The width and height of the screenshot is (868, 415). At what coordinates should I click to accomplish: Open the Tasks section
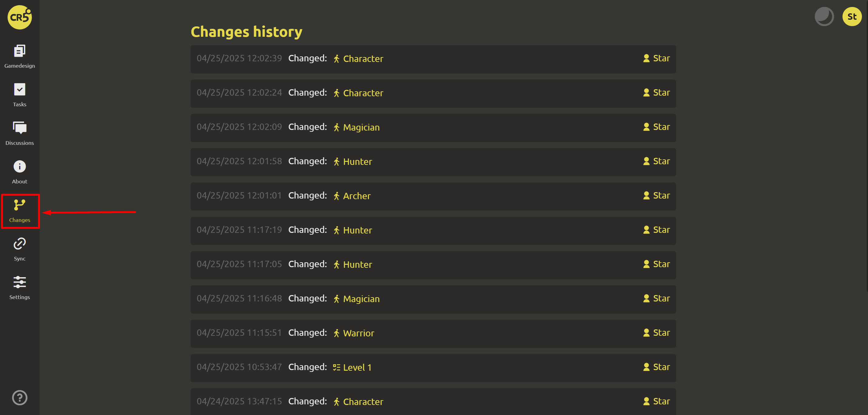(x=19, y=95)
